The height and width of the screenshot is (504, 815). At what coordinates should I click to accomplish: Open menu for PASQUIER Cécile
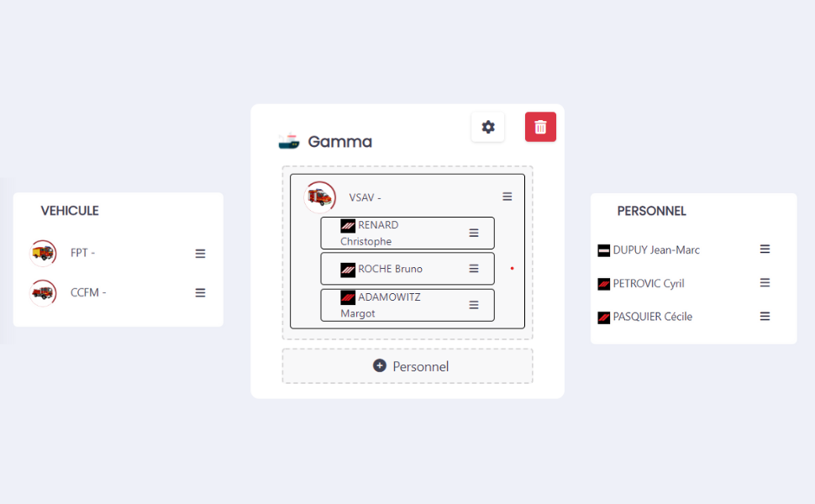(765, 317)
